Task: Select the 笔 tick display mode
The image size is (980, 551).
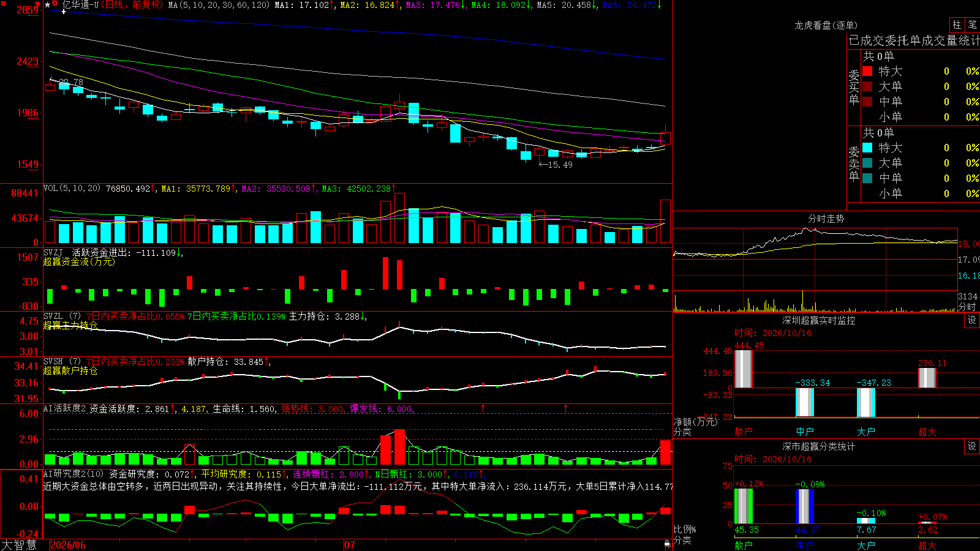Action: (973, 24)
